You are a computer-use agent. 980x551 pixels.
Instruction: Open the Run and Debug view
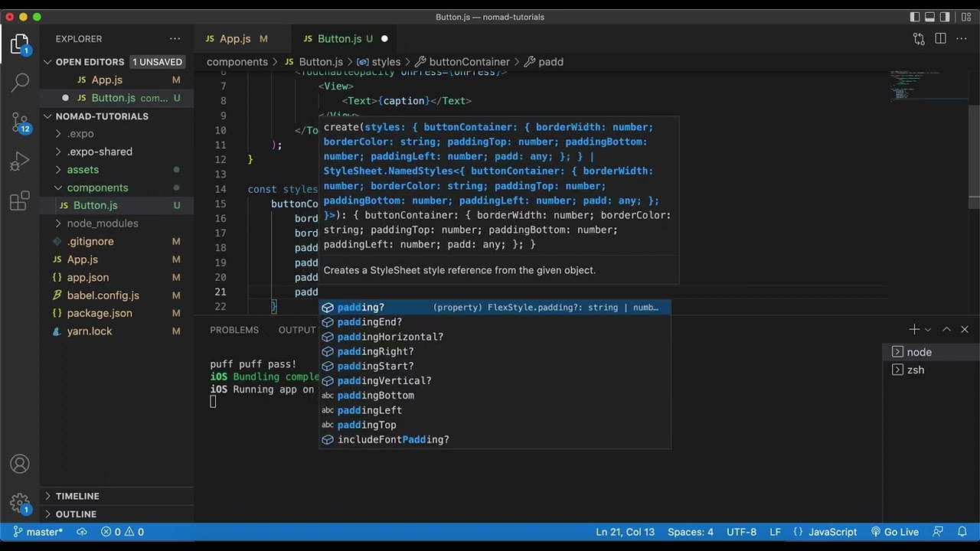[21, 161]
